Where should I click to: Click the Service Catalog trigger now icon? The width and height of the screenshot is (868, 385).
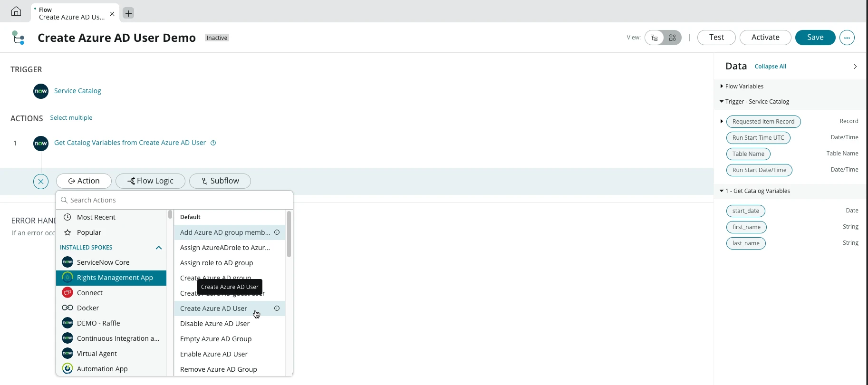pos(41,91)
